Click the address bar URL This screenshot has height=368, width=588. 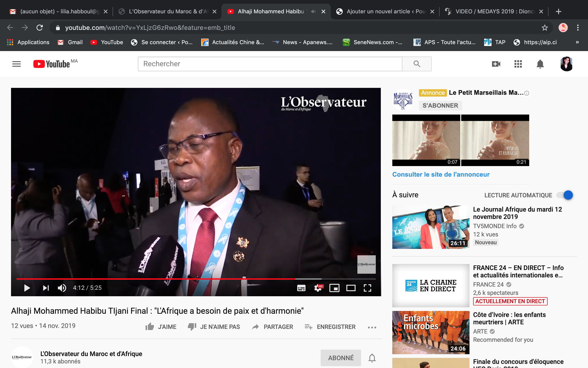[150, 28]
